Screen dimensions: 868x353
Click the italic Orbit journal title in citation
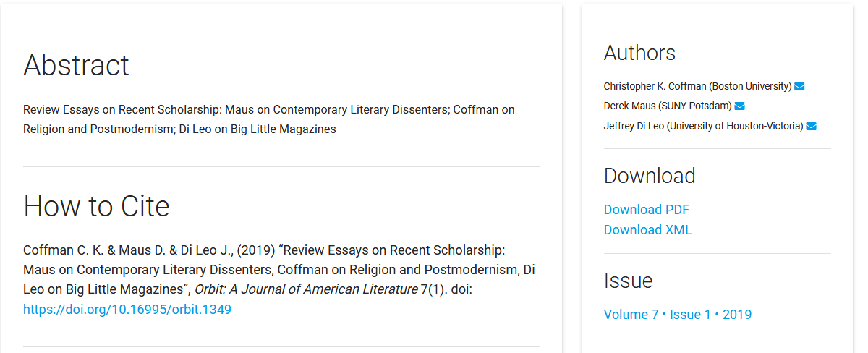point(306,290)
